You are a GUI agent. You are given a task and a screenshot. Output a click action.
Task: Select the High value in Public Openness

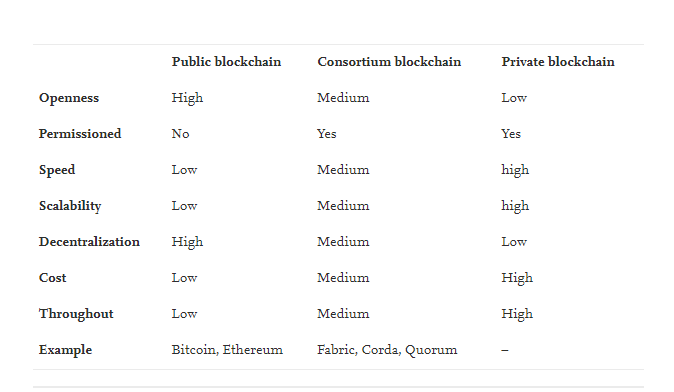187,98
